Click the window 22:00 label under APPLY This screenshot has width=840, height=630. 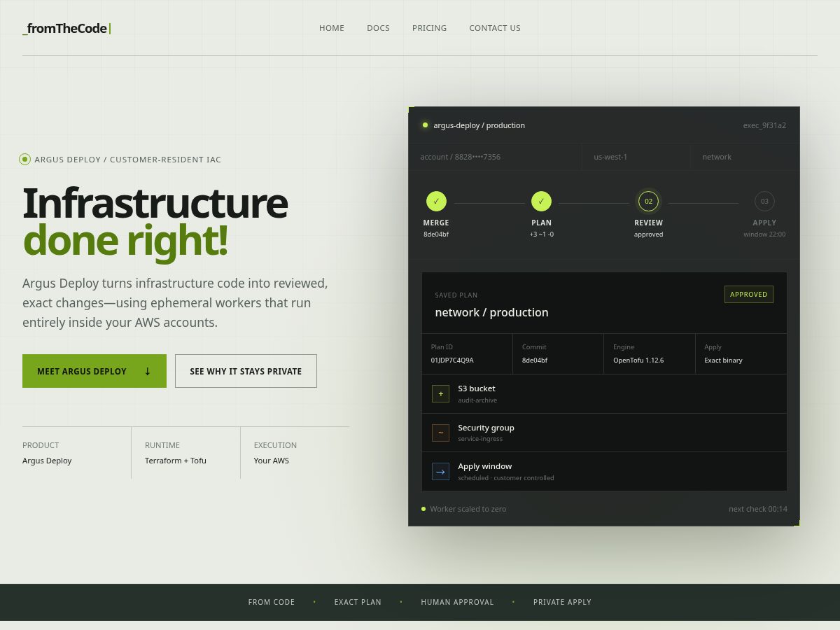[764, 234]
